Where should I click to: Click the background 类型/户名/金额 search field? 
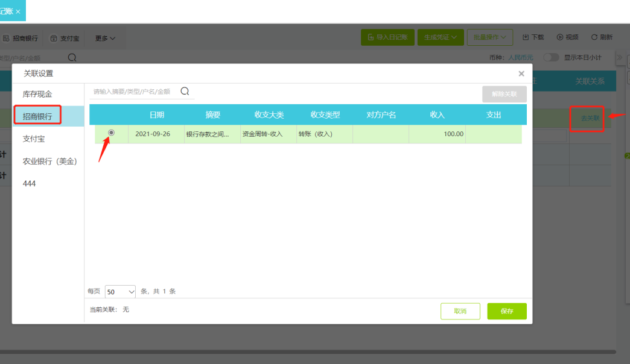pos(32,58)
